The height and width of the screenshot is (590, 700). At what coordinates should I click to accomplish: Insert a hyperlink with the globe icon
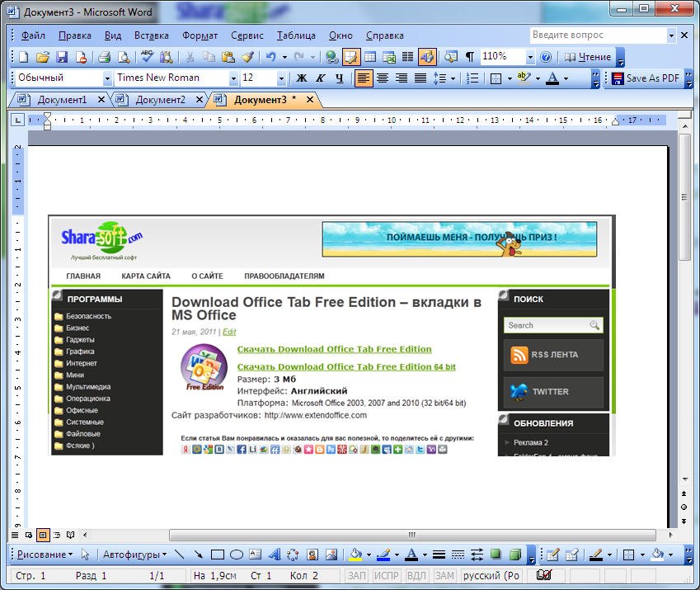pyautogui.click(x=331, y=57)
